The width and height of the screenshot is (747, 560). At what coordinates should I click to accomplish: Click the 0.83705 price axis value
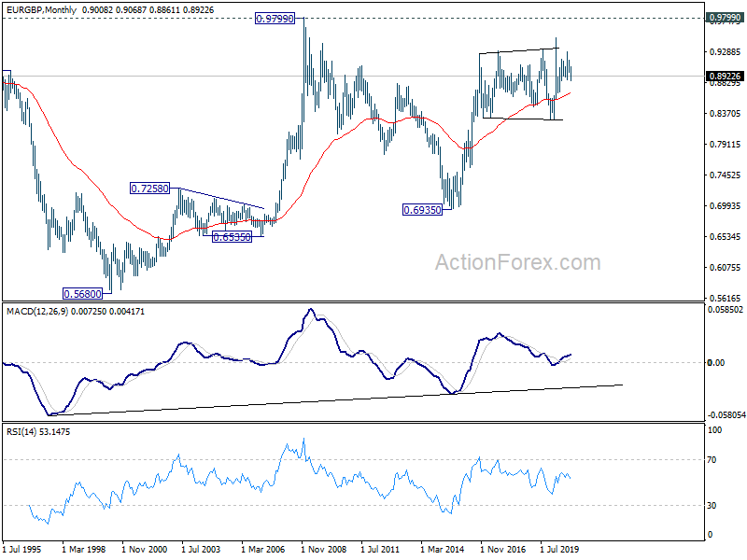click(x=726, y=113)
